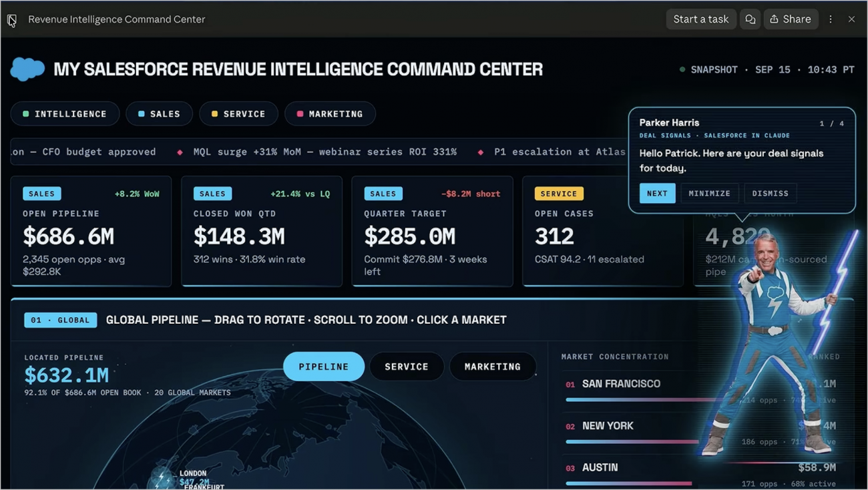Click the Located Pipeline $632.1M value
The height and width of the screenshot is (490, 868).
[66, 375]
